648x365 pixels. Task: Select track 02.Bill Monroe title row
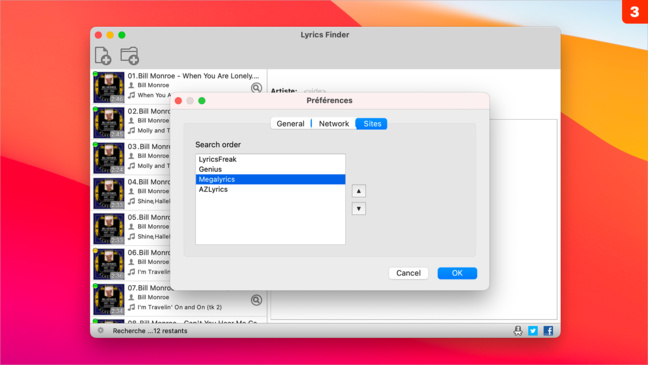point(149,111)
